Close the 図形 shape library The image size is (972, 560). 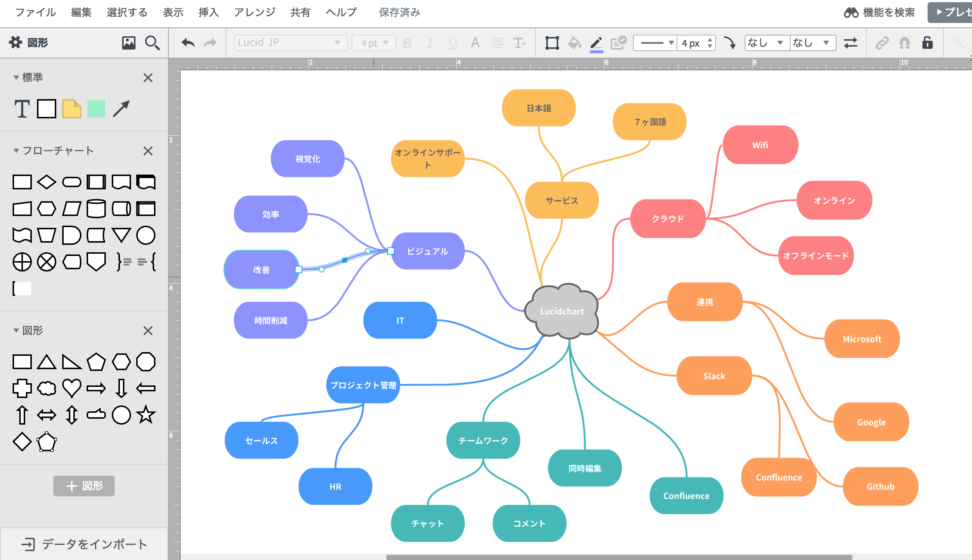pyautogui.click(x=148, y=331)
